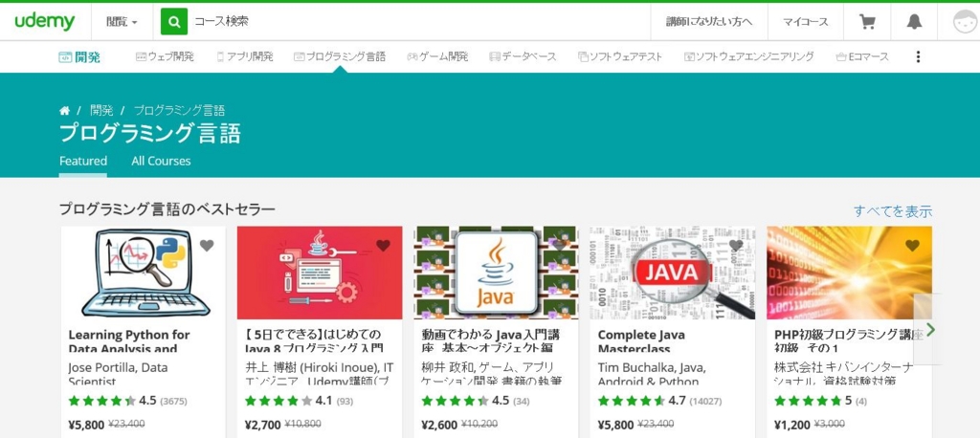Image resolution: width=980 pixels, height=438 pixels.
Task: Click すべてを表示 link
Action: point(893,211)
